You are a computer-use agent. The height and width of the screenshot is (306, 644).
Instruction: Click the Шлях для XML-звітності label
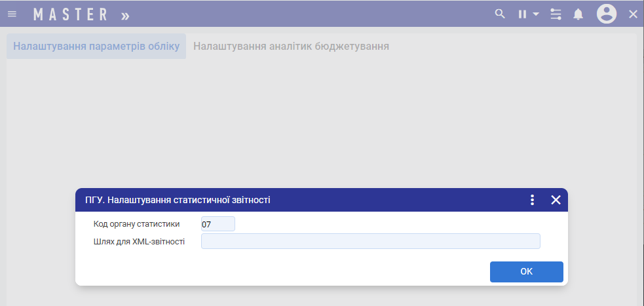coord(139,241)
